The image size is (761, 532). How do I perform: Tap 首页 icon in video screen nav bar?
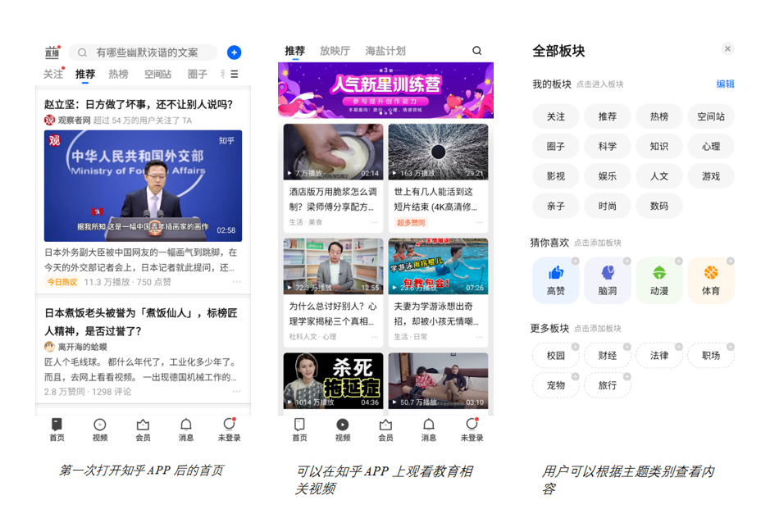pyautogui.click(x=299, y=430)
